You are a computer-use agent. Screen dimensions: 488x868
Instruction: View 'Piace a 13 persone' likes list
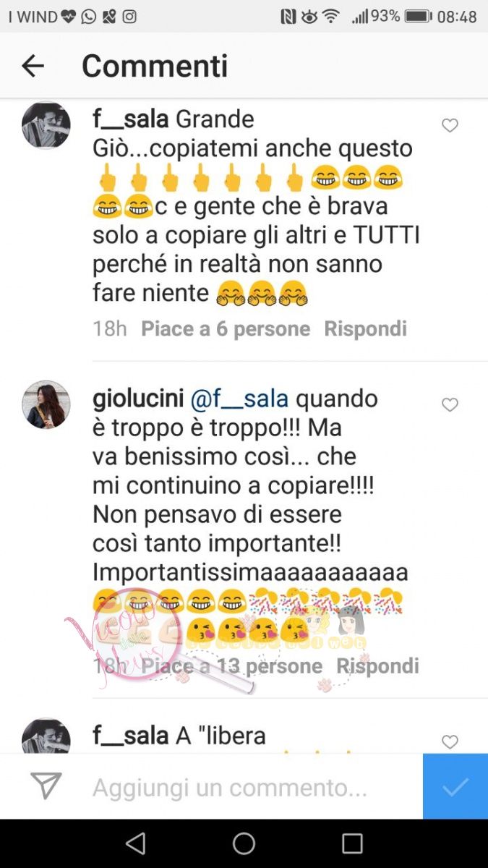tap(232, 665)
